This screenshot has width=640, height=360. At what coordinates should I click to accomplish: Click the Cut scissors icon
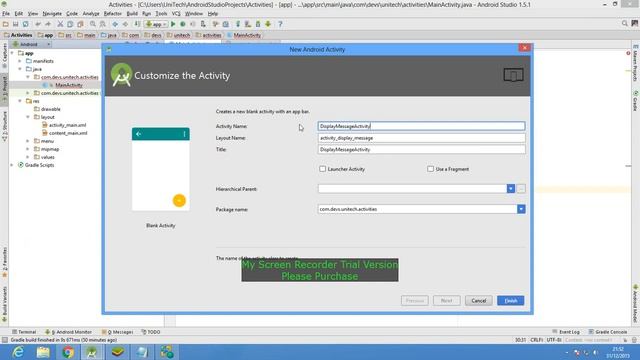coord(60,24)
